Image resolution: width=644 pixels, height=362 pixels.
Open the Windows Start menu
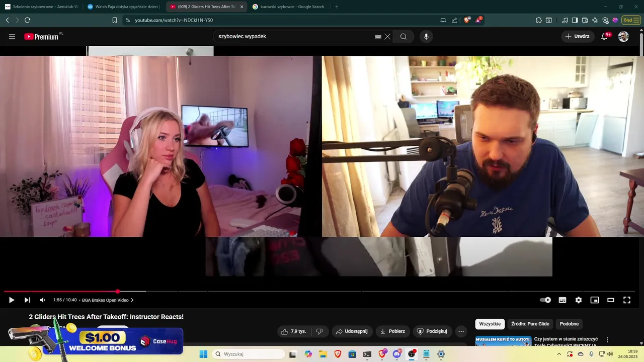point(203,354)
